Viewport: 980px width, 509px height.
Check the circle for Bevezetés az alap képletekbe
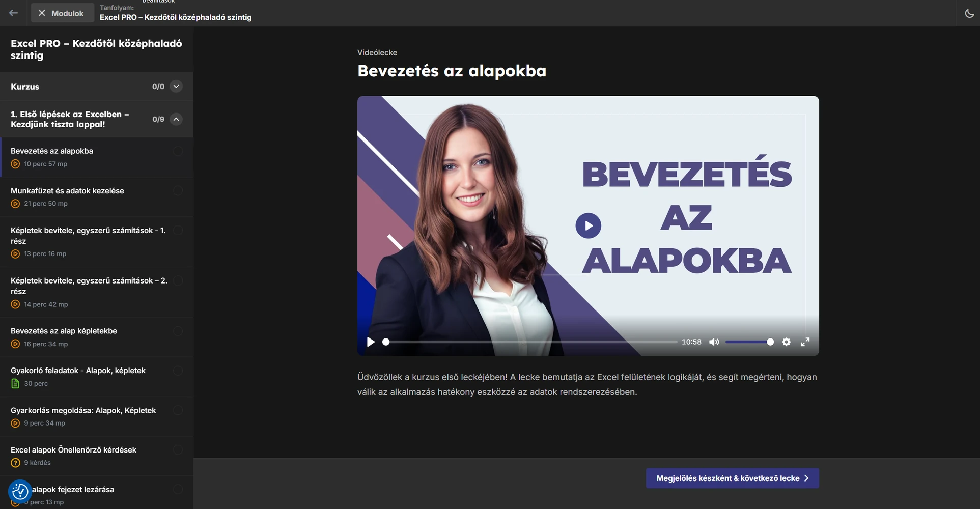click(178, 331)
